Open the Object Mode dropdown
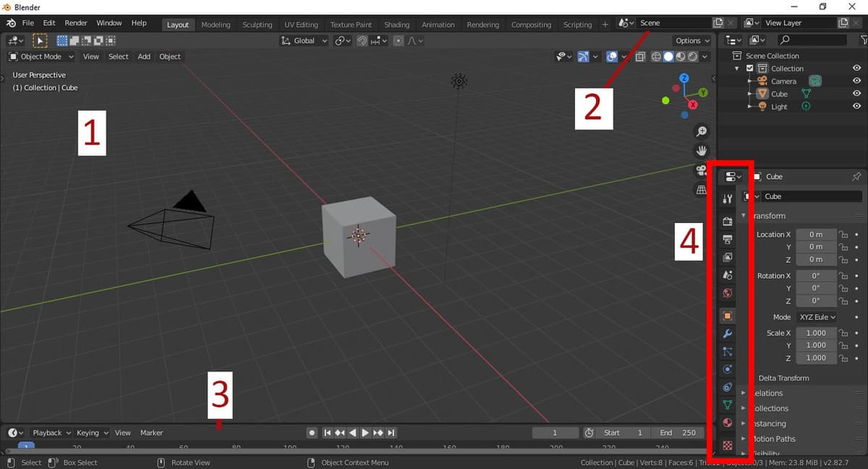Image resolution: width=868 pixels, height=469 pixels. click(x=42, y=56)
